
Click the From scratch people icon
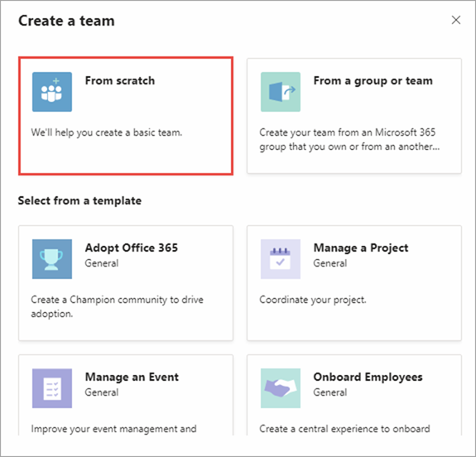pos(52,92)
